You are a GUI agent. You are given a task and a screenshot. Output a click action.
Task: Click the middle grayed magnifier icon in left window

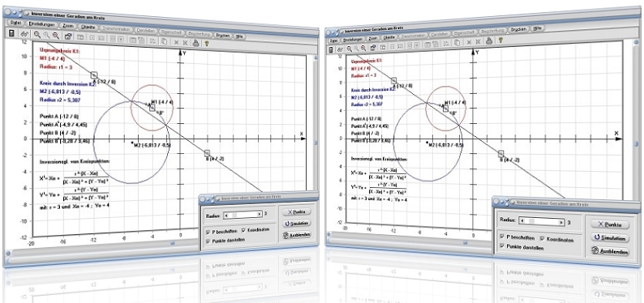(46, 36)
